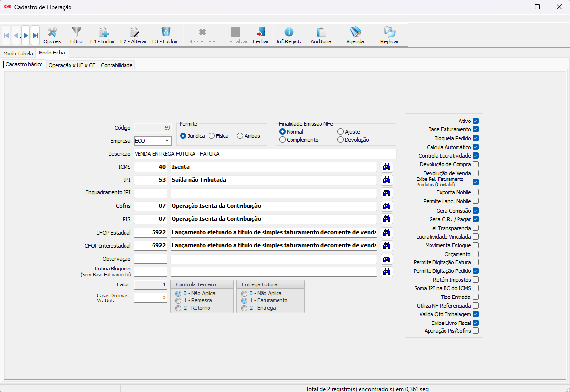The width and height of the screenshot is (570, 392).
Task: Select the Ambas radio option
Action: (240, 136)
